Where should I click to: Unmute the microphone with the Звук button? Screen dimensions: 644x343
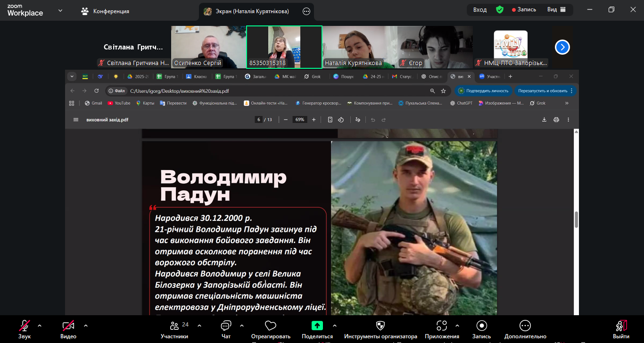pos(25,329)
